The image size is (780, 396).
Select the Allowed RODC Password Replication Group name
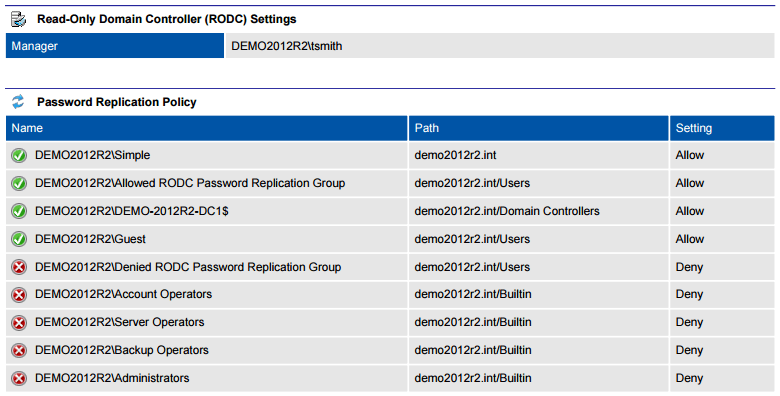(x=190, y=183)
